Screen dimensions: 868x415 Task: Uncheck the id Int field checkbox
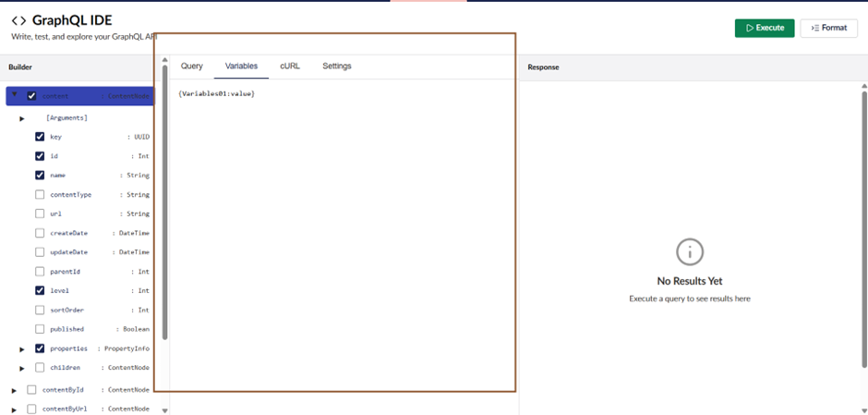click(x=40, y=156)
